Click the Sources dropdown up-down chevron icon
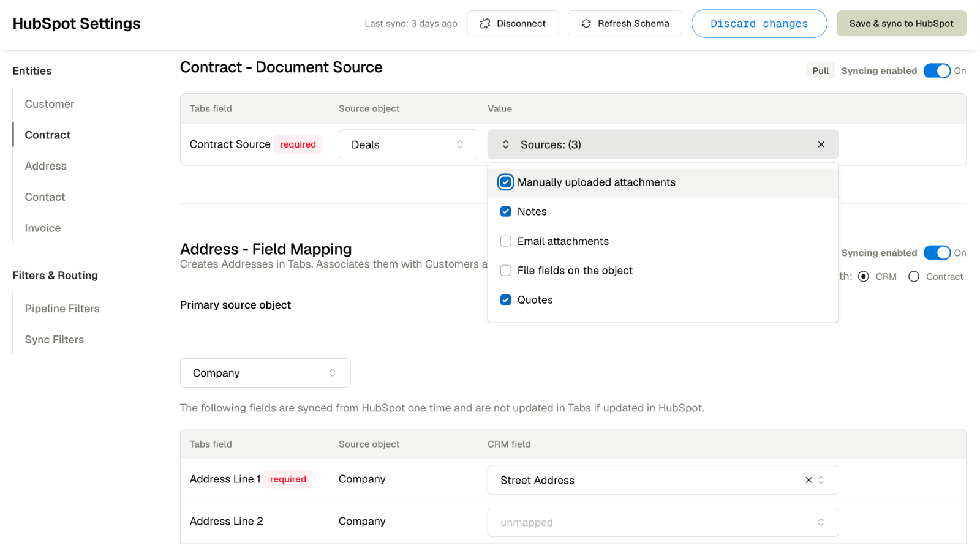The width and height of the screenshot is (980, 551). pos(506,144)
